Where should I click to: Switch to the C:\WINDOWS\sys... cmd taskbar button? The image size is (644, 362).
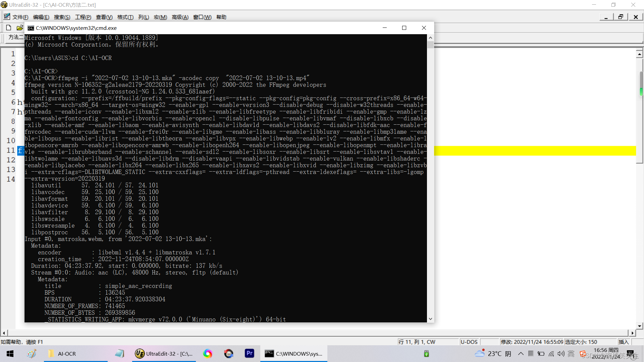click(294, 354)
